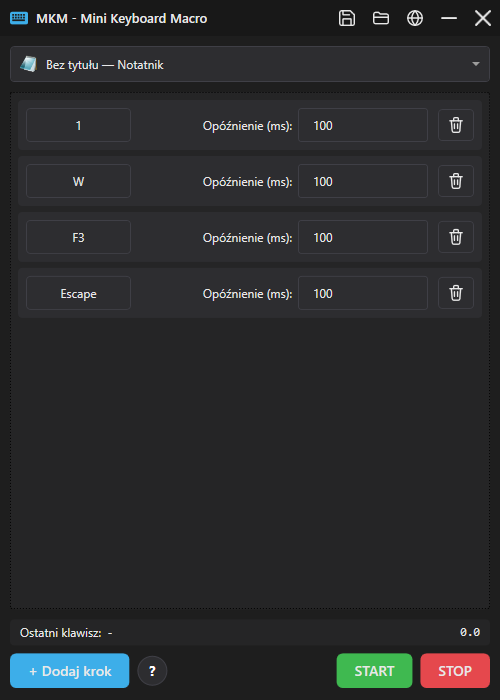Click the START button
This screenshot has height=700, width=500.
[x=374, y=671]
